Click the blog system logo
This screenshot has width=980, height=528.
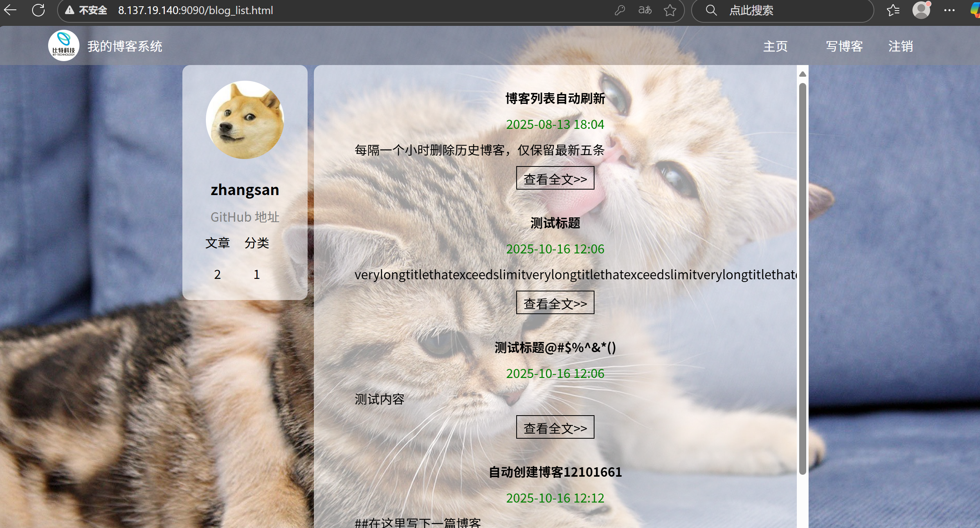[x=64, y=46]
